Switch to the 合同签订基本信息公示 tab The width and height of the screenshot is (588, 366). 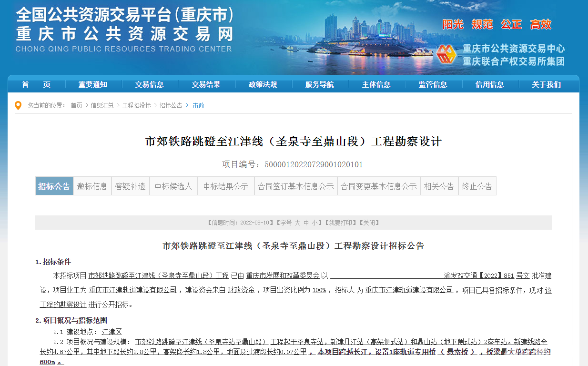pos(296,186)
